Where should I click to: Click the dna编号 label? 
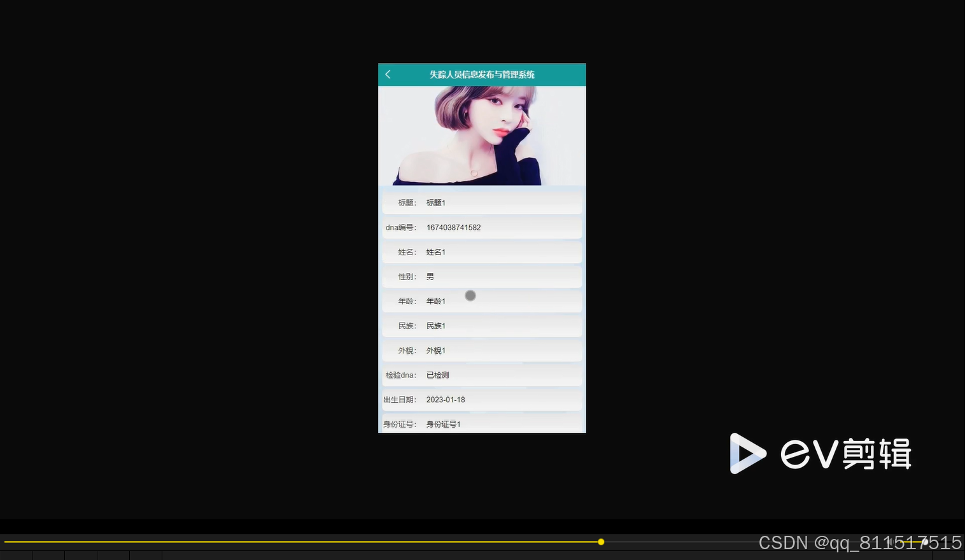401,227
